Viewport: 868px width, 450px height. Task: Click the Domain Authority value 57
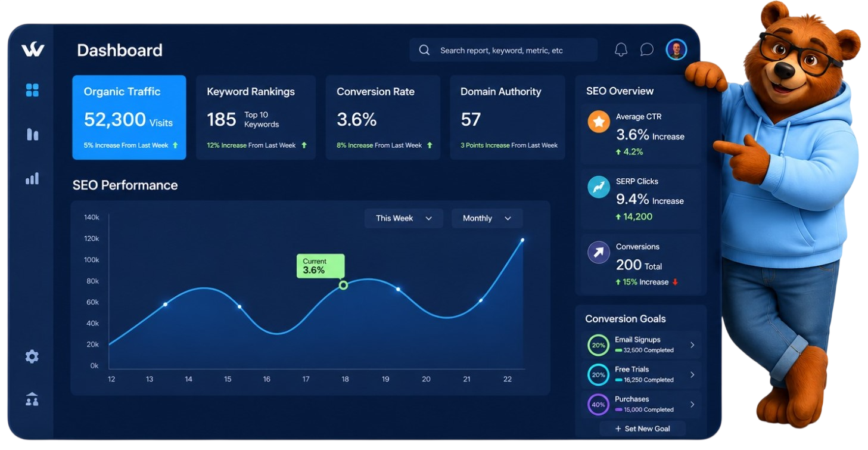point(471,120)
